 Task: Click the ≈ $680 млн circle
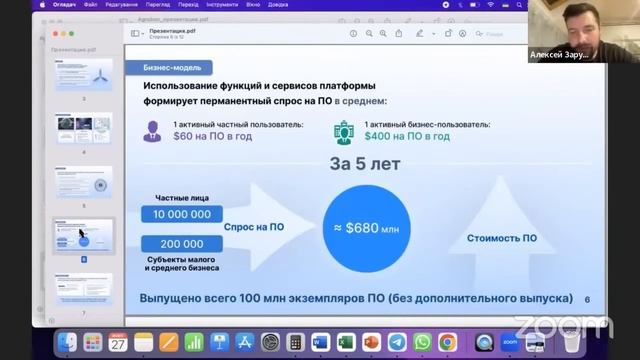367,229
